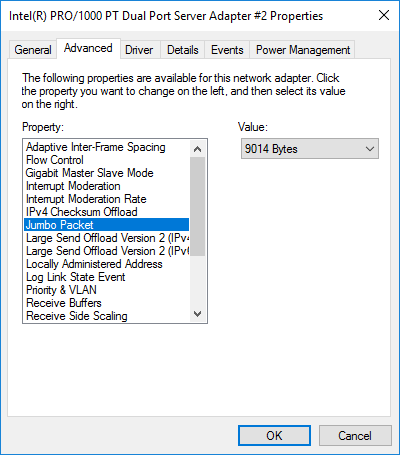The image size is (400, 455).
Task: Choose Gigabit Master Slave Mode property
Action: (x=107, y=173)
